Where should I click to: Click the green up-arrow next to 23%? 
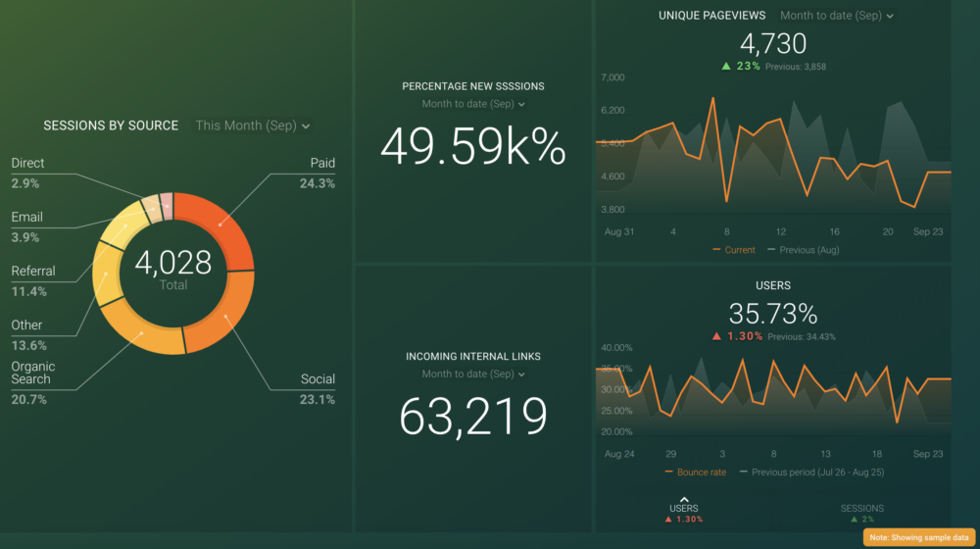click(x=726, y=67)
